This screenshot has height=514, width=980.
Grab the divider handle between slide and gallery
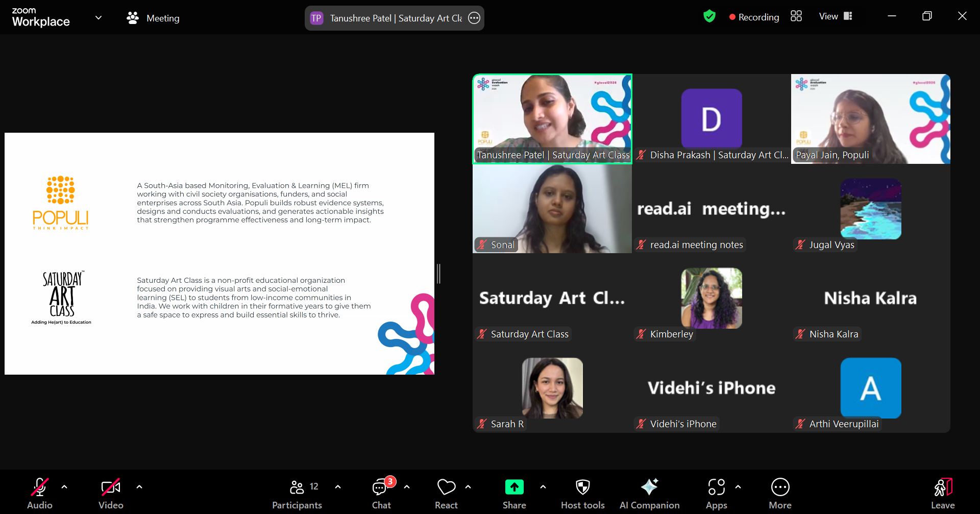[x=438, y=274]
